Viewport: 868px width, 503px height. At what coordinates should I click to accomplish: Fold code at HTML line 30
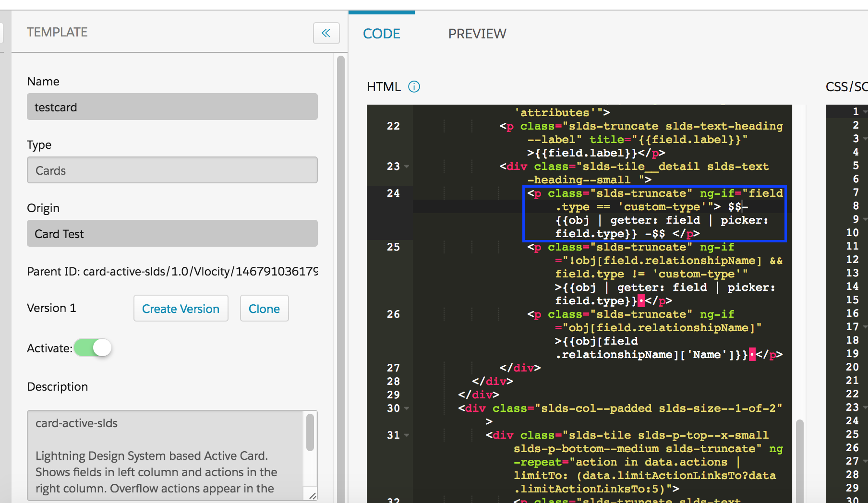407,408
